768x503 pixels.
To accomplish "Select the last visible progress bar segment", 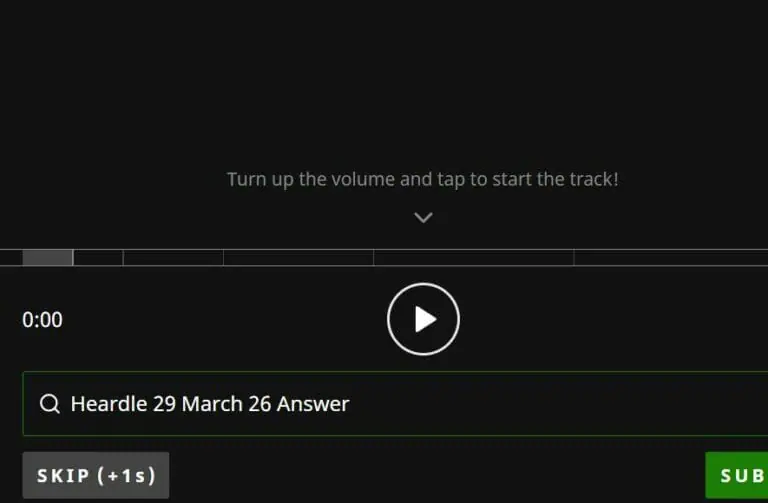I will click(x=671, y=258).
